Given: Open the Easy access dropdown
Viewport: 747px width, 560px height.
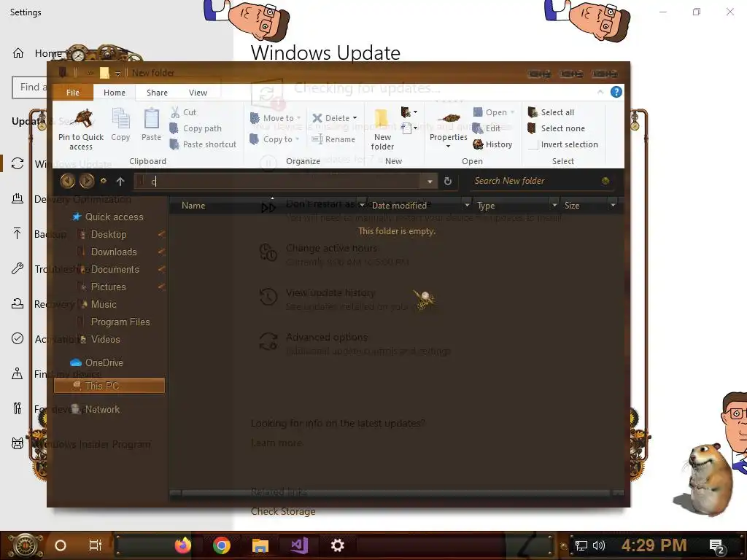Looking at the screenshot, I should tap(409, 128).
